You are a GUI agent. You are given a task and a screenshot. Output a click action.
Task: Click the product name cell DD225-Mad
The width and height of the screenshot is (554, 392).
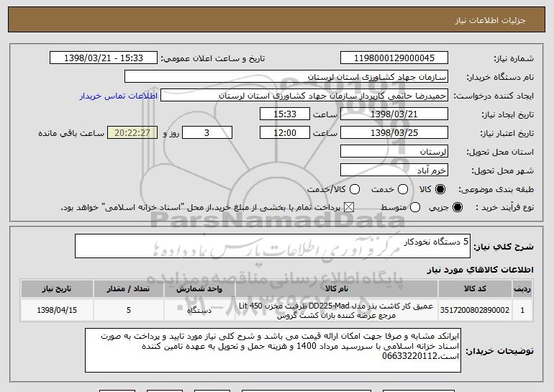(337, 310)
